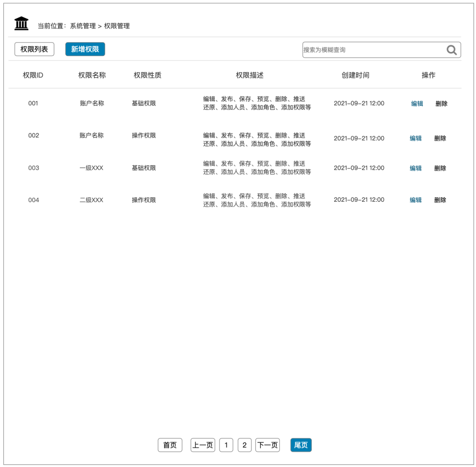Jump to page 1
The image size is (476, 467).
click(226, 445)
